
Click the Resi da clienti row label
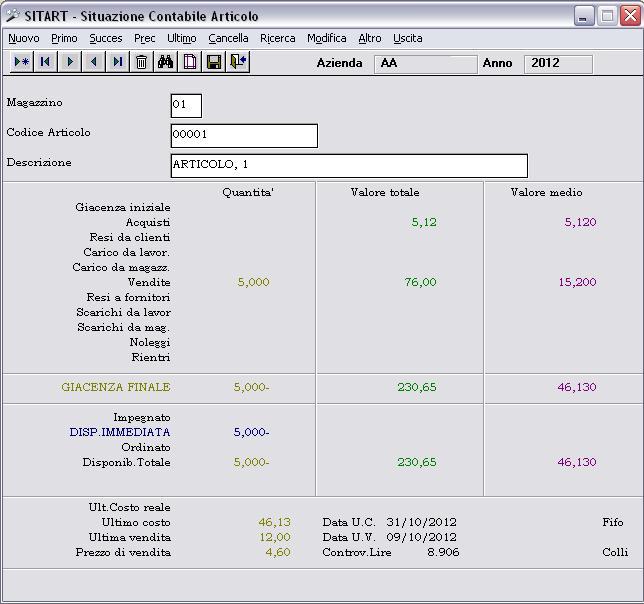130,237
